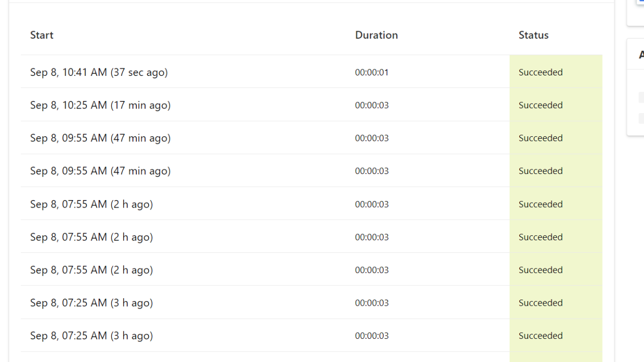The height and width of the screenshot is (362, 644).
Task: Click the 00:00:01 duration cell
Action: (372, 72)
